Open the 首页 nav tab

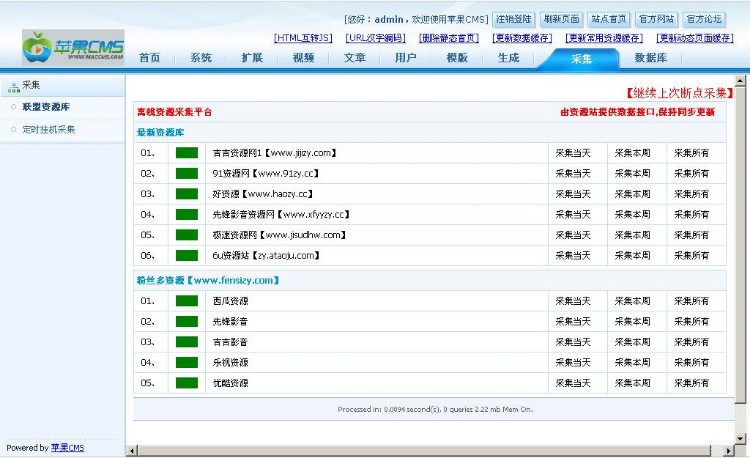(150, 58)
